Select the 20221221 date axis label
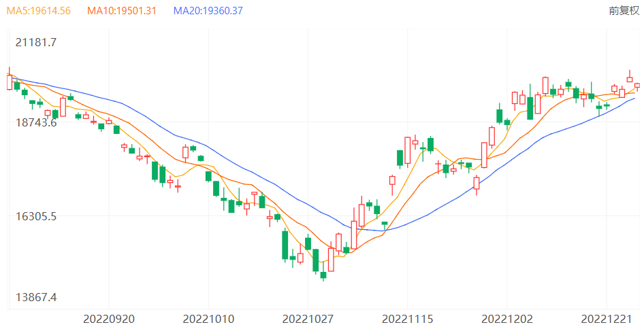 coord(606,319)
